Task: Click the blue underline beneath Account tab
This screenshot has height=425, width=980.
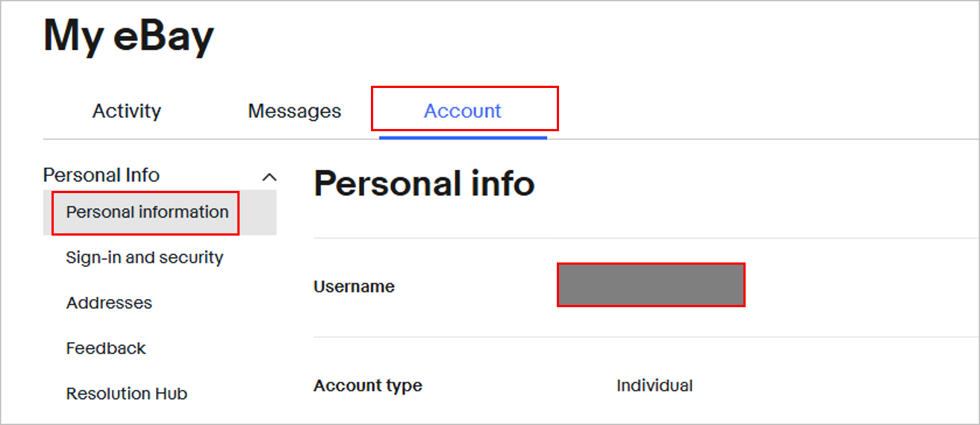Action: [x=463, y=136]
